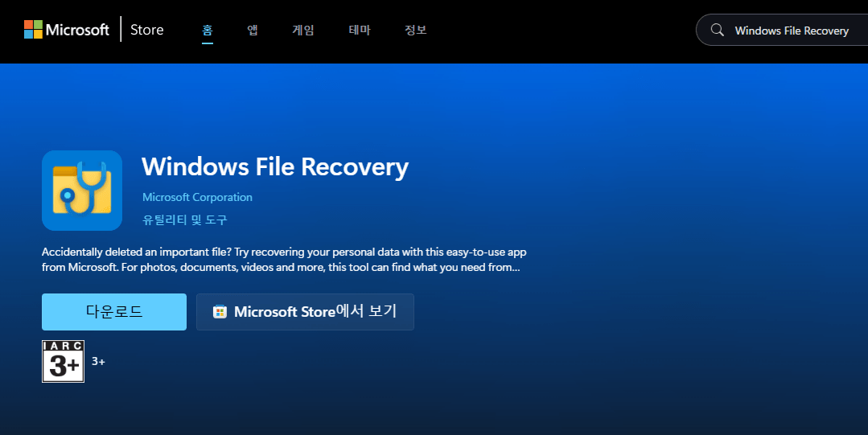Select the 홈 tab
868x435 pixels.
click(x=207, y=31)
